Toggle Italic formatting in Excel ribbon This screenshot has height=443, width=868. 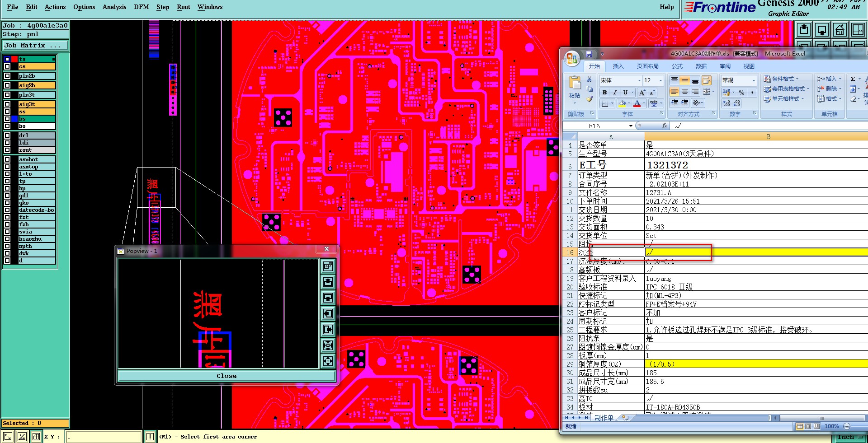[x=615, y=93]
